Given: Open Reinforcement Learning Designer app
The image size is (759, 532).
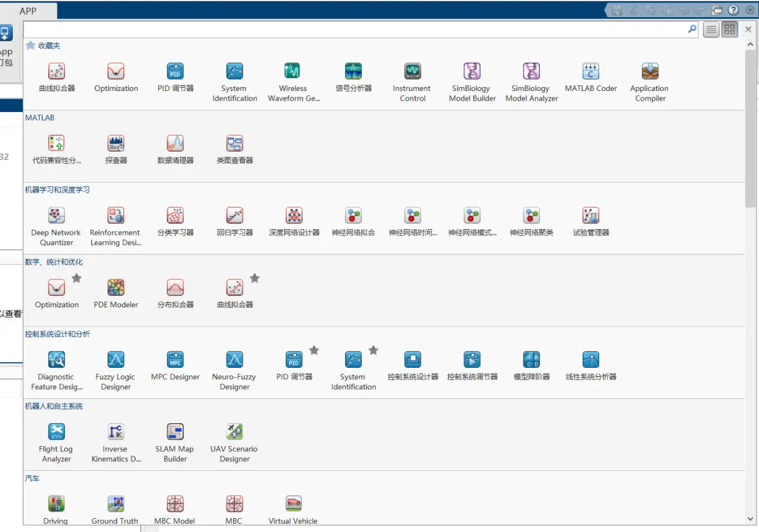Looking at the screenshot, I should click(x=116, y=227).
